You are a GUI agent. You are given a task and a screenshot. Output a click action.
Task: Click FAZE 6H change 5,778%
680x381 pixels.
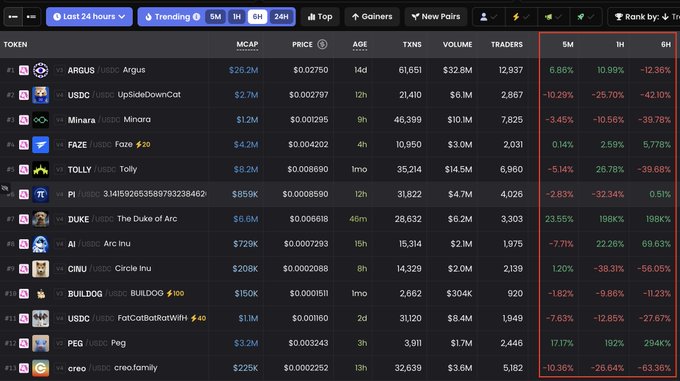click(x=657, y=145)
